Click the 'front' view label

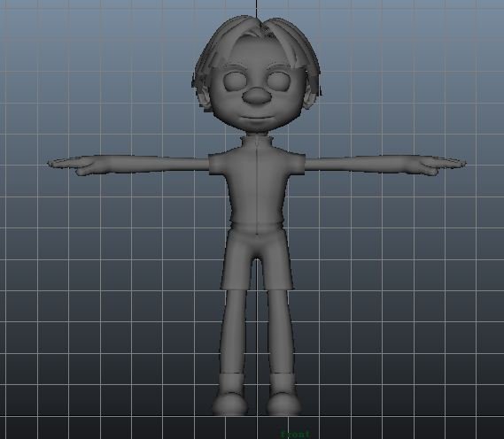pos(296,435)
